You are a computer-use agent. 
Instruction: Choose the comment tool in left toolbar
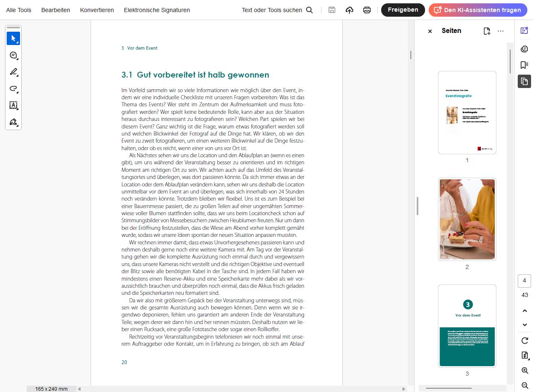(x=13, y=55)
